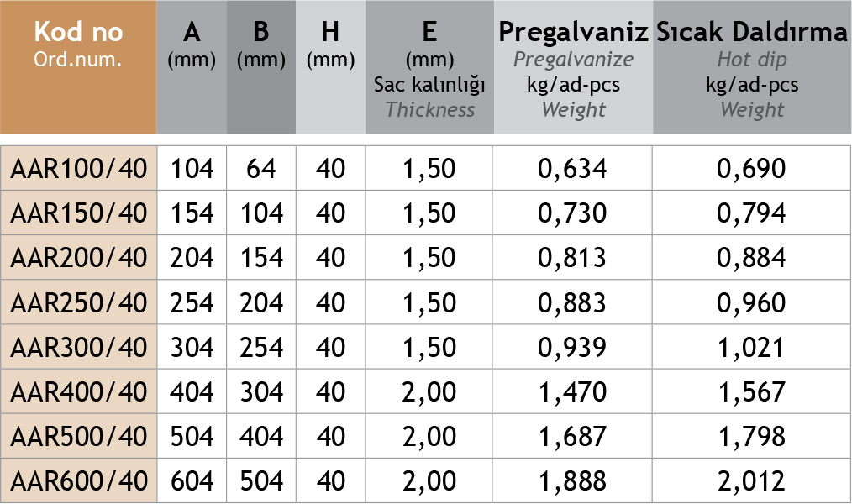Select the Pregalvaniz weight column header
The width and height of the screenshot is (852, 504).
point(573,67)
